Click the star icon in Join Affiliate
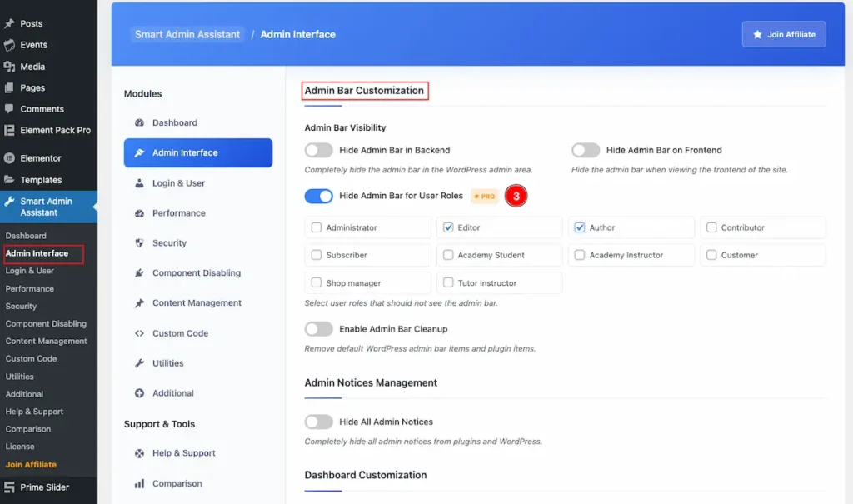This screenshot has height=504, width=853. pyautogui.click(x=757, y=34)
